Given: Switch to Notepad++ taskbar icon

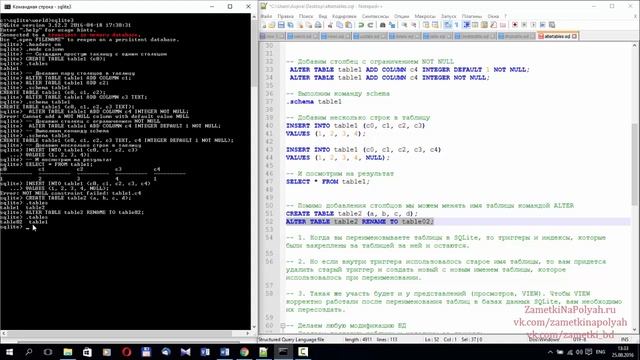Looking at the screenshot, I should [264, 352].
